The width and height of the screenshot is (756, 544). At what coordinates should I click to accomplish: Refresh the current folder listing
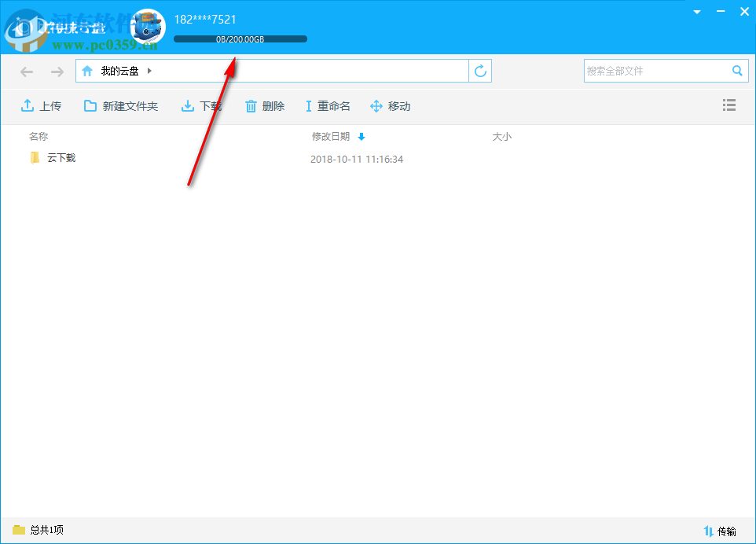[x=480, y=71]
